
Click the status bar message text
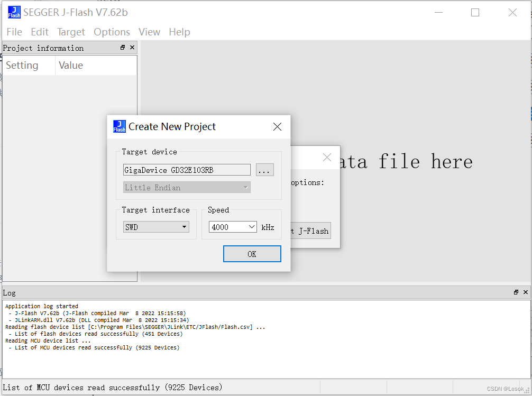click(x=112, y=388)
